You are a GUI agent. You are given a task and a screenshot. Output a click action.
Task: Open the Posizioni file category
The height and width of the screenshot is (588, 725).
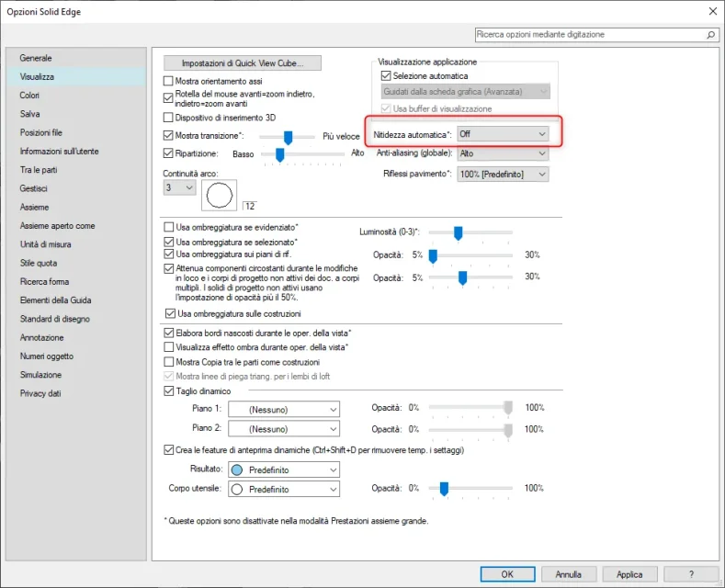click(76, 132)
